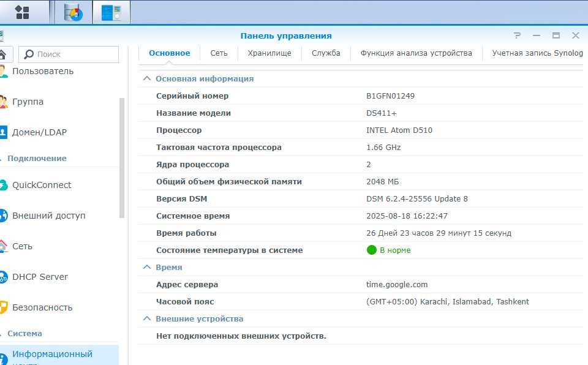Click timezone value GMT+05:00 Karachi

pos(447,301)
